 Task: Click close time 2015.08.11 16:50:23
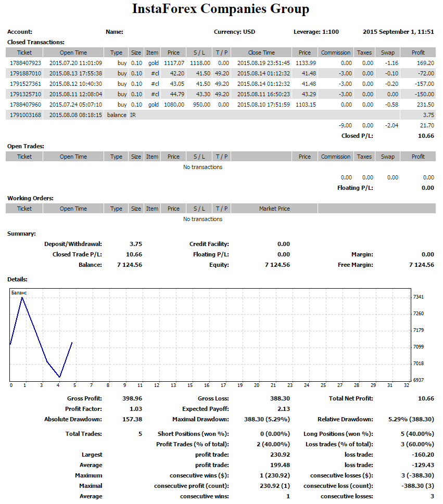263,94
